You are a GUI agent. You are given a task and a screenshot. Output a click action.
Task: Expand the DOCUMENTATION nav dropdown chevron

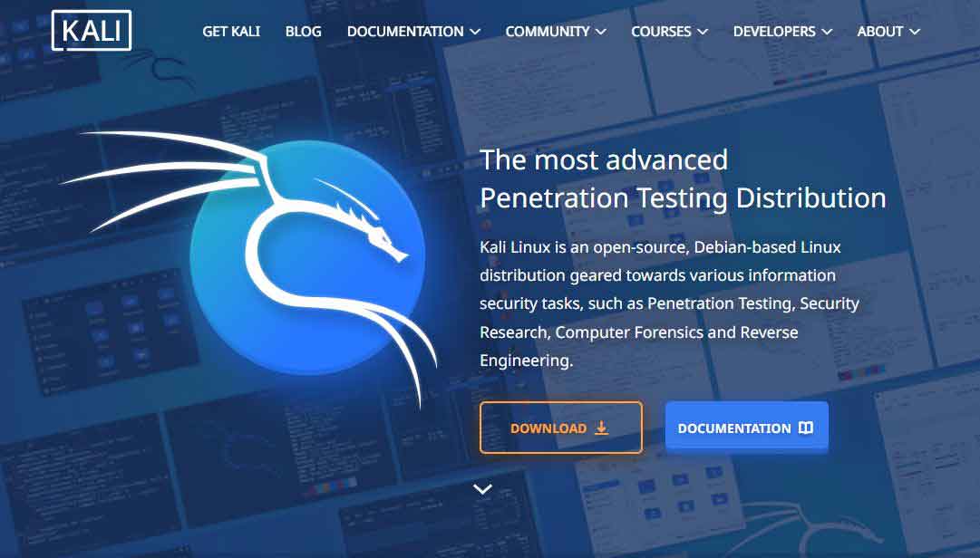click(x=475, y=32)
